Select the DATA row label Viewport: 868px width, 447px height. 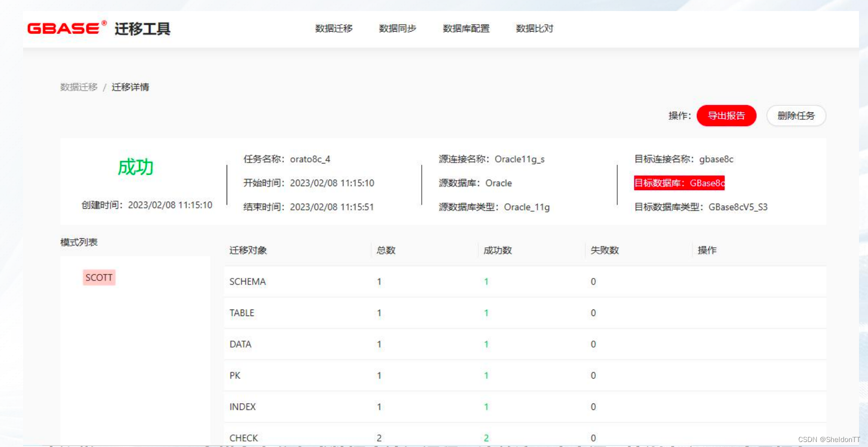240,345
